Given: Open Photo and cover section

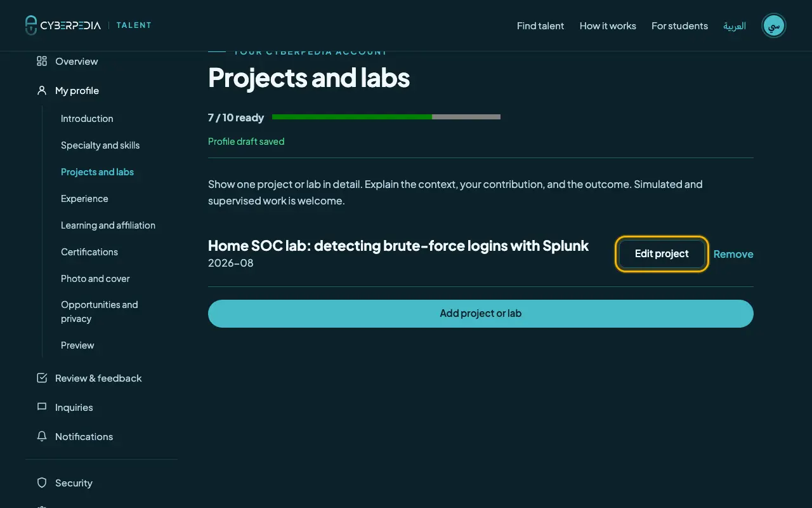Looking at the screenshot, I should [95, 279].
